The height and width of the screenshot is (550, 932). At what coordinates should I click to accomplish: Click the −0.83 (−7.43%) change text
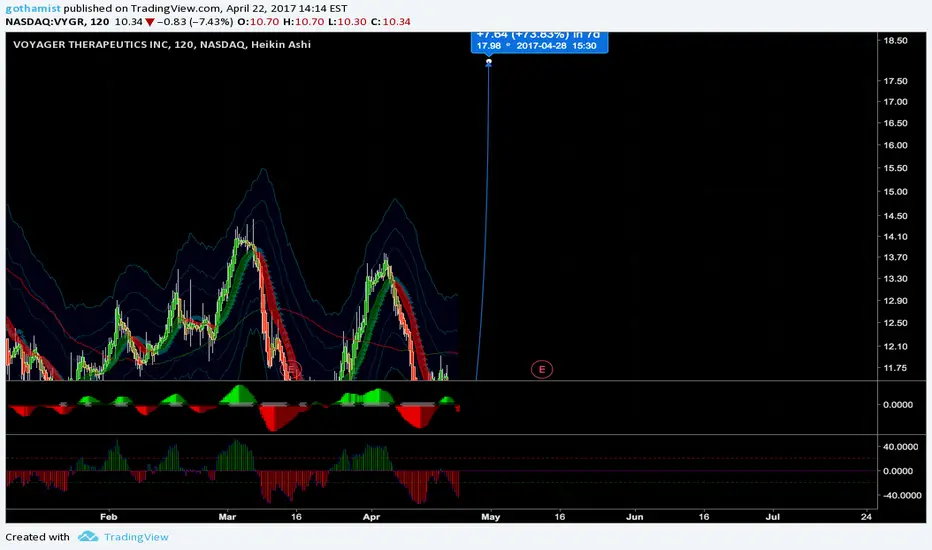[194, 21]
